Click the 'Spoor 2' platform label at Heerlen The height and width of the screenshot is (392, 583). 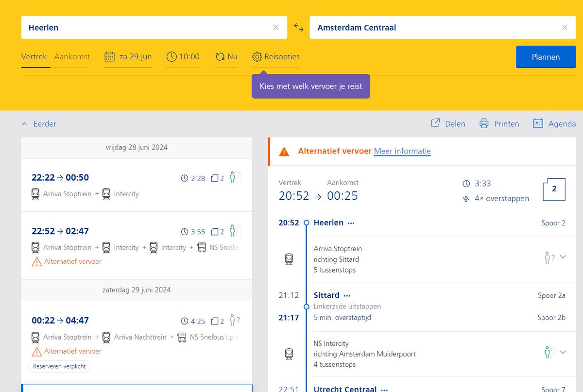(x=553, y=223)
